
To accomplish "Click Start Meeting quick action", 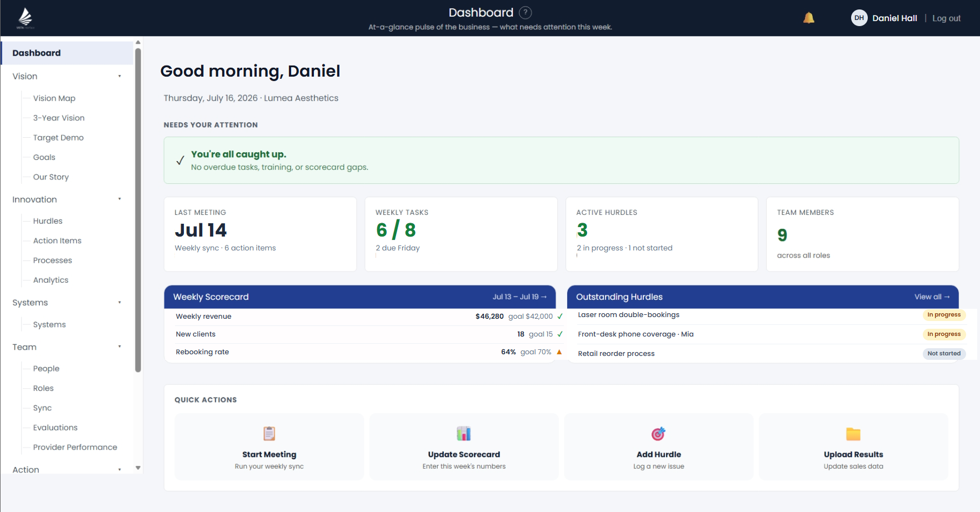I will click(x=269, y=446).
